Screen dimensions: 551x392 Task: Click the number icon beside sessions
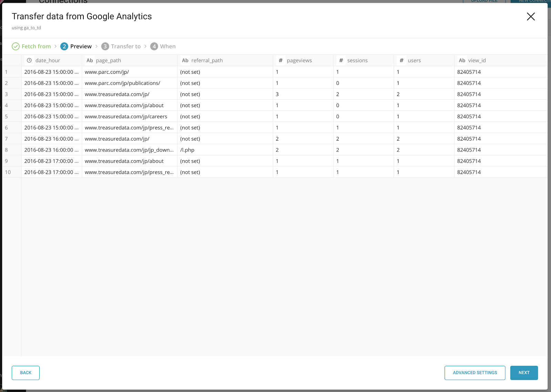(341, 60)
